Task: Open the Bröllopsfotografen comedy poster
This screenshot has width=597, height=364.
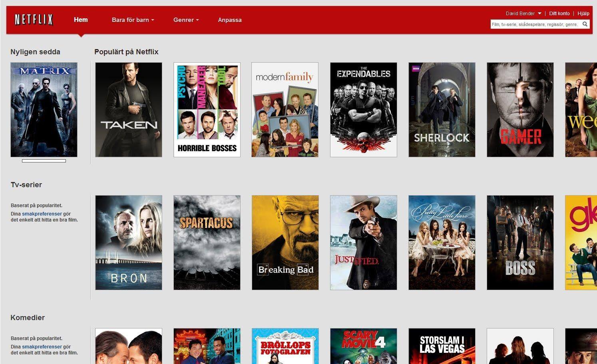Action: [285, 346]
